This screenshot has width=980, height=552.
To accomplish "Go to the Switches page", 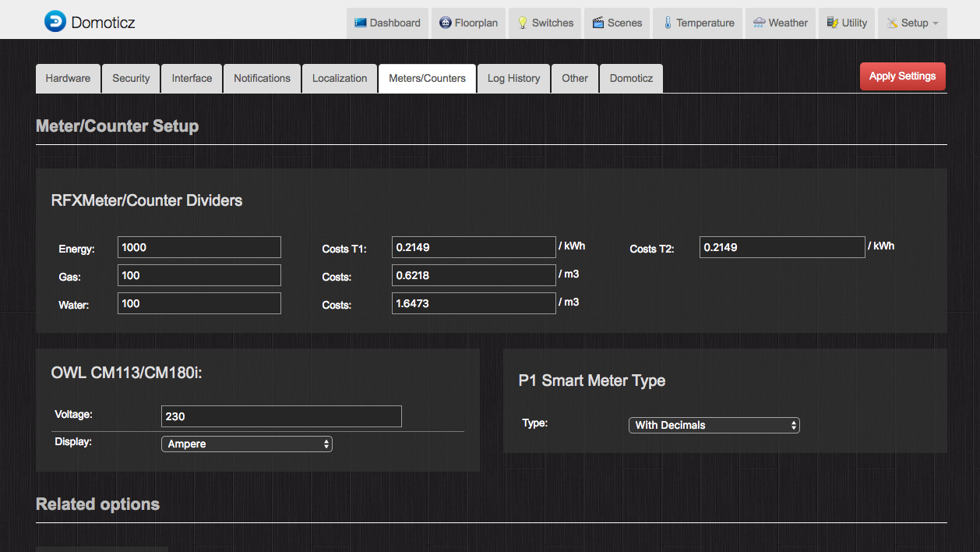I will point(545,23).
